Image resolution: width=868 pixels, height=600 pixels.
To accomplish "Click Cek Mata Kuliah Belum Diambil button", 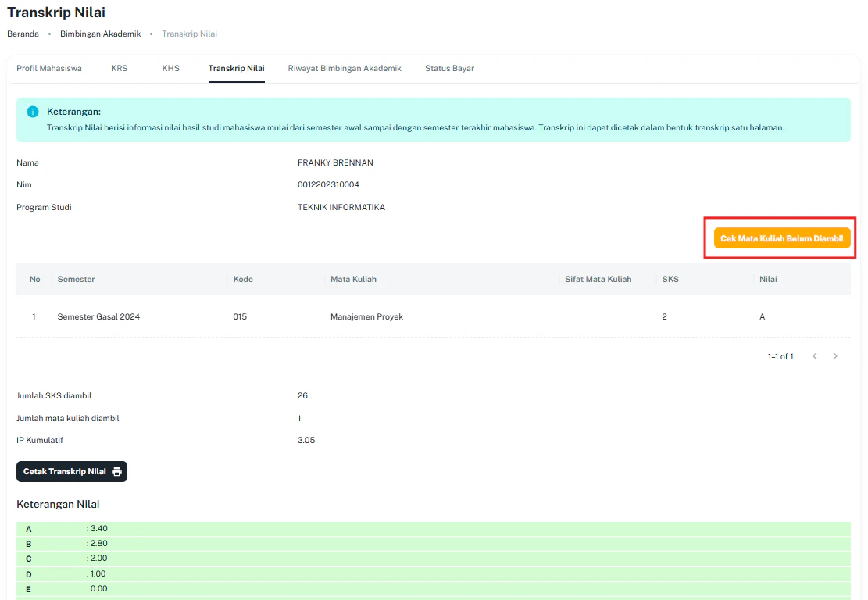I will (781, 238).
